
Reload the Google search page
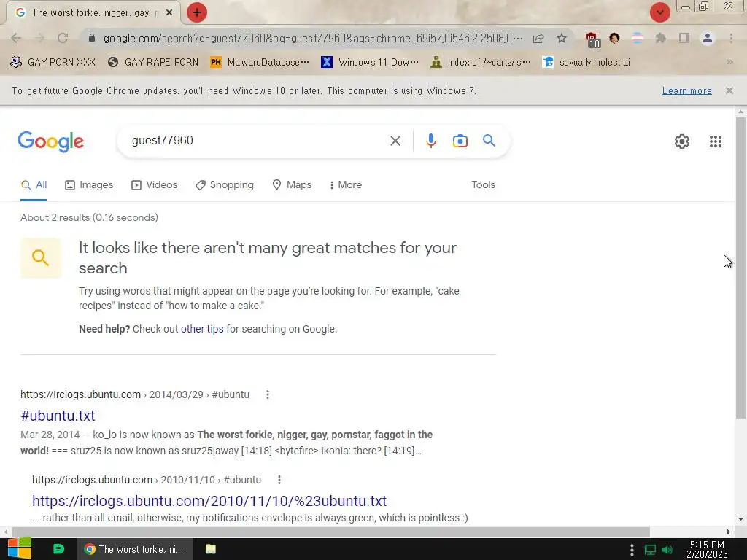coord(63,38)
